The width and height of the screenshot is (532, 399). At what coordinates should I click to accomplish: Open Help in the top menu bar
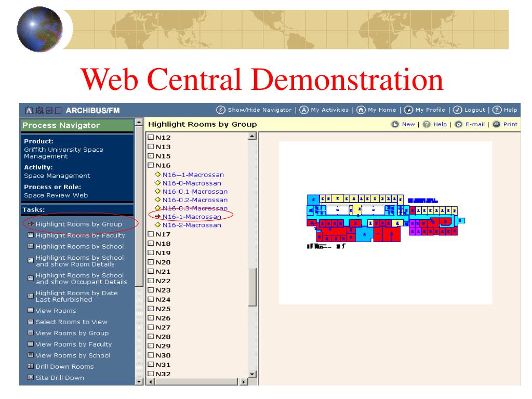tap(510, 110)
